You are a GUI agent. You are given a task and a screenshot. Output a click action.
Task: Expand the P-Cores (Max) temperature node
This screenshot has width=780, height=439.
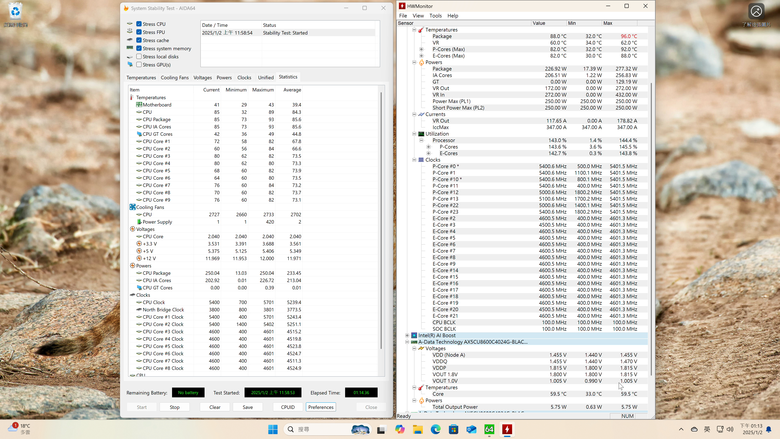(421, 49)
